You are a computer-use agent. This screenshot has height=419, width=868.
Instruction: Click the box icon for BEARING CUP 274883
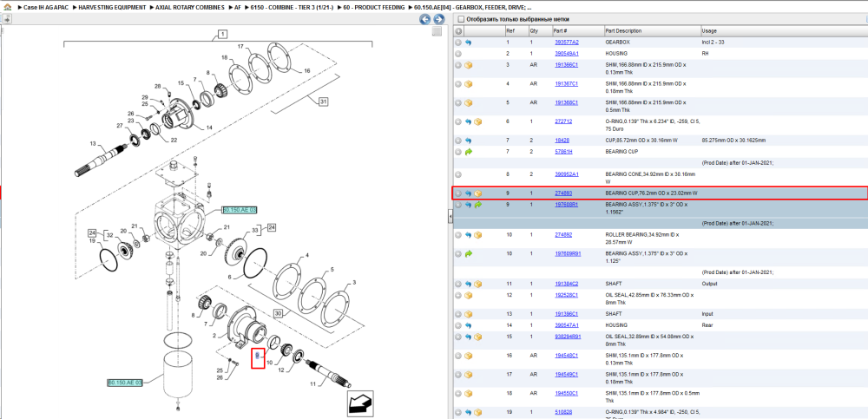478,193
